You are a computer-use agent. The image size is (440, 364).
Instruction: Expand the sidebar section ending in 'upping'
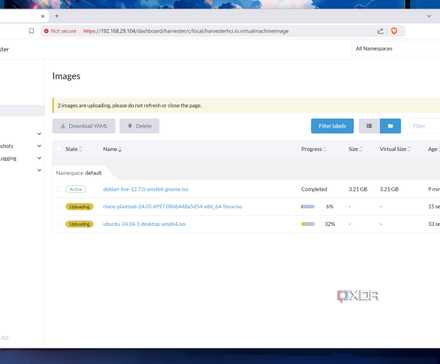tap(39, 158)
